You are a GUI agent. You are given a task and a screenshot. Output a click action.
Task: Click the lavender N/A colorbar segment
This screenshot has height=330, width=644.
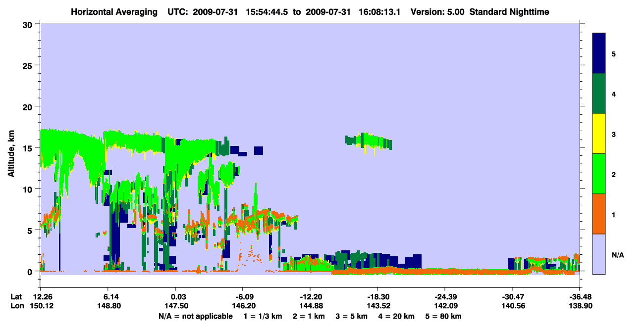click(599, 254)
